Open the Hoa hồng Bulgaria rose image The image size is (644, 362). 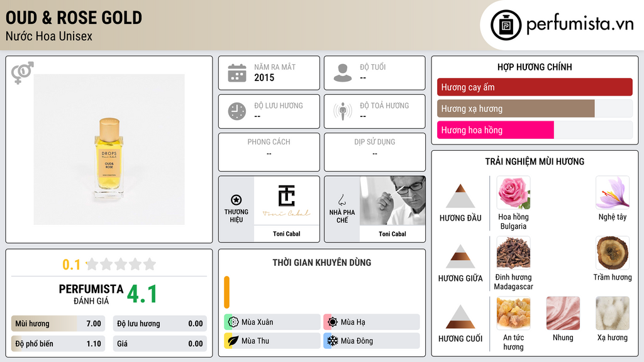513,192
